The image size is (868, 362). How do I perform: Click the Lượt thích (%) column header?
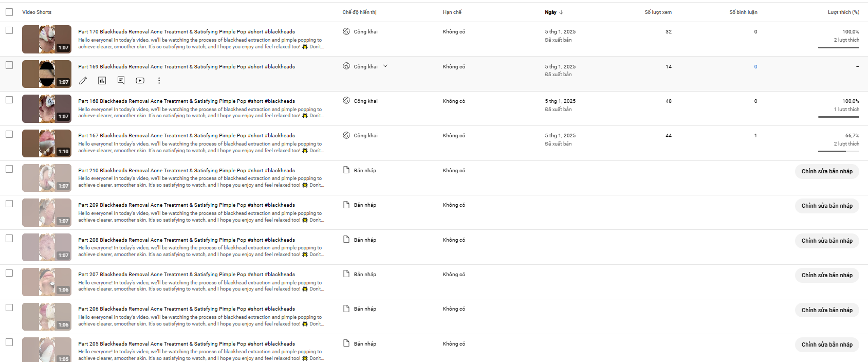(x=843, y=12)
